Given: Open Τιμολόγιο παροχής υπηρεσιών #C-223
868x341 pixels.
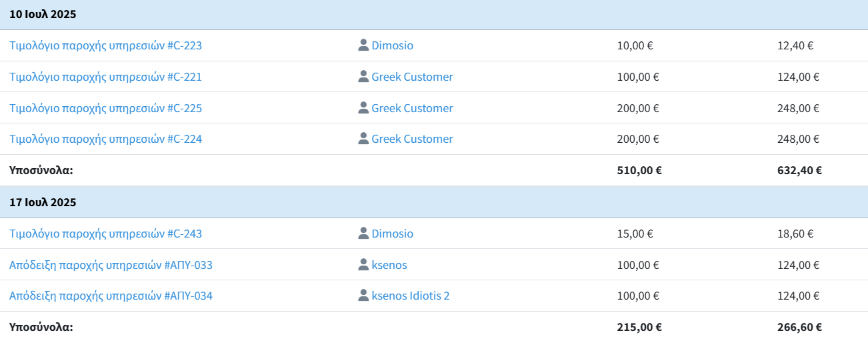Looking at the screenshot, I should click(105, 46).
